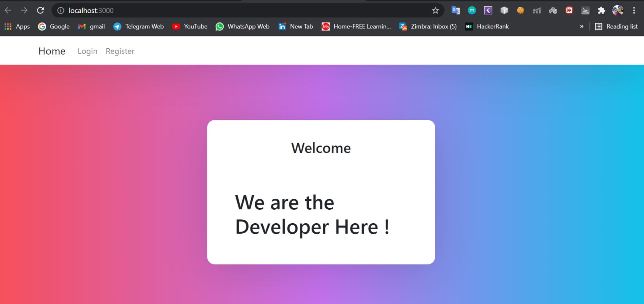Viewport: 644px width, 304px height.
Task: Open the Chrome profile avatar
Action: pos(618,10)
